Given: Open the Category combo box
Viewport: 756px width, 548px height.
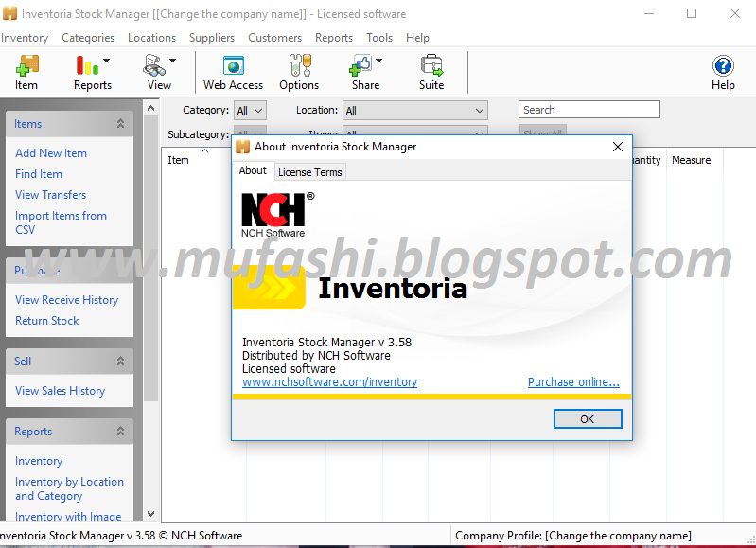Looking at the screenshot, I should click(250, 111).
